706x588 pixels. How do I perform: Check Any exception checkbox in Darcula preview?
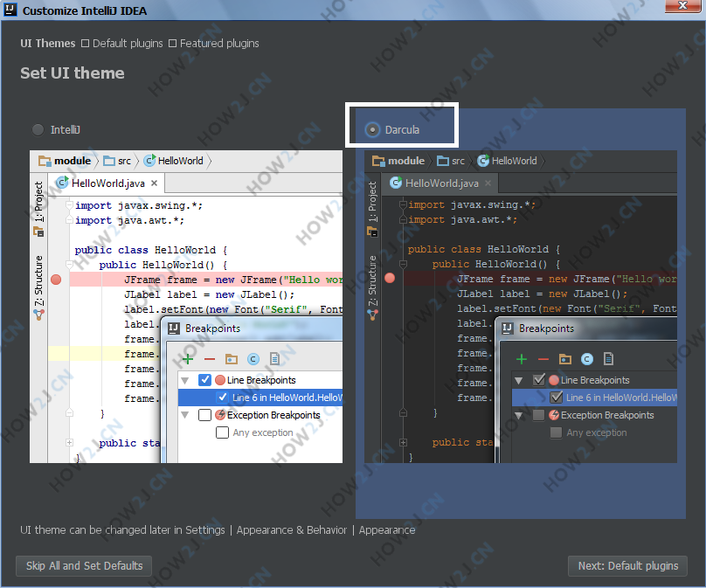click(x=556, y=432)
